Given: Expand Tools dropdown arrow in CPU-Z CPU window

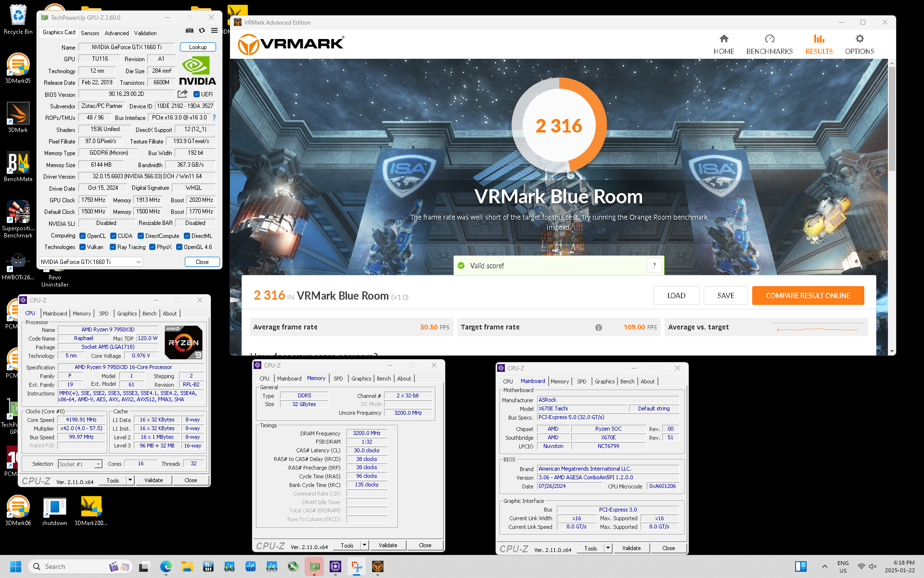Looking at the screenshot, I should click(130, 480).
